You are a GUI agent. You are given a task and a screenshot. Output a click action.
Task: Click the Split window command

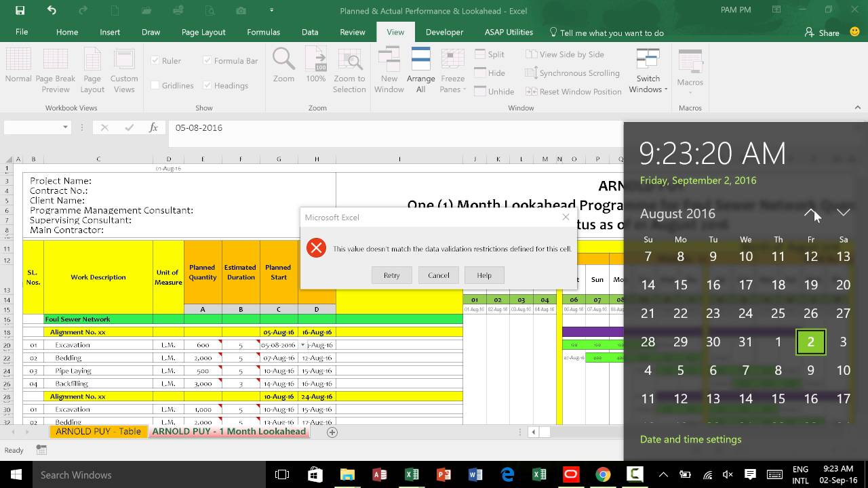pyautogui.click(x=490, y=54)
